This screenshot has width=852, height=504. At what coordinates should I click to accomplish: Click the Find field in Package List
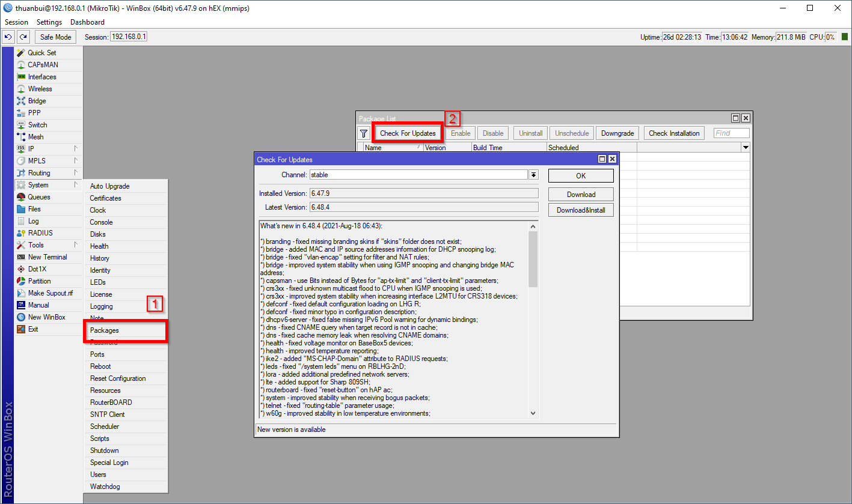731,133
